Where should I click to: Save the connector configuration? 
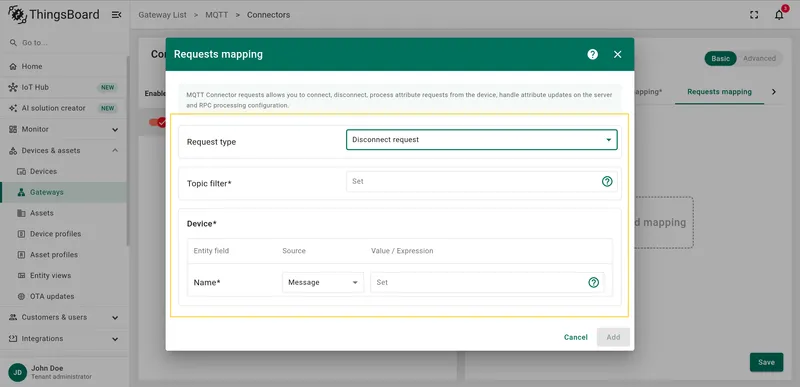(x=766, y=363)
